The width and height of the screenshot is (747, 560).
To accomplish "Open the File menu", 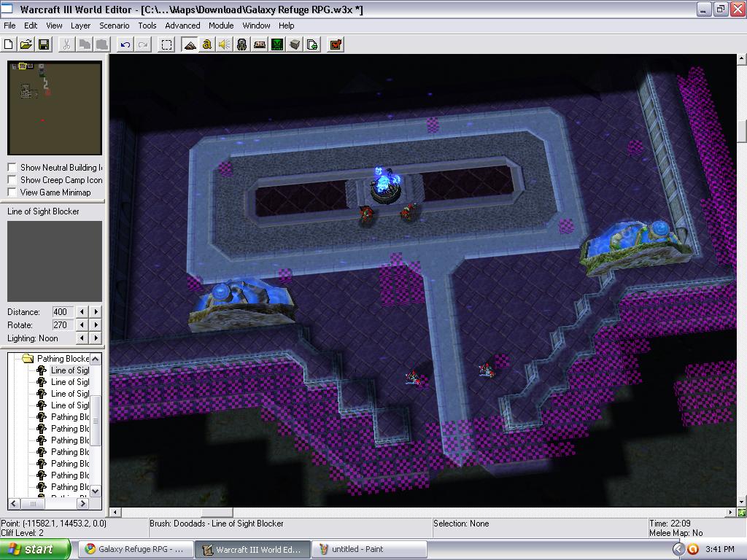I will coord(9,26).
